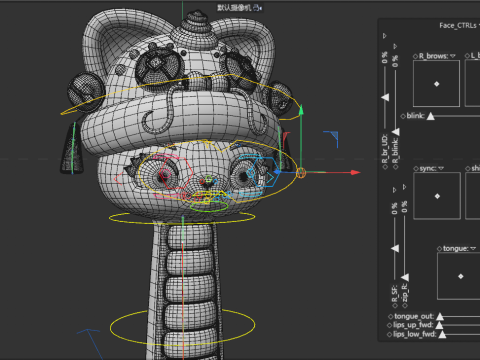Open the sync dropdown arrow
Screen dimensions: 480x360
point(441,168)
